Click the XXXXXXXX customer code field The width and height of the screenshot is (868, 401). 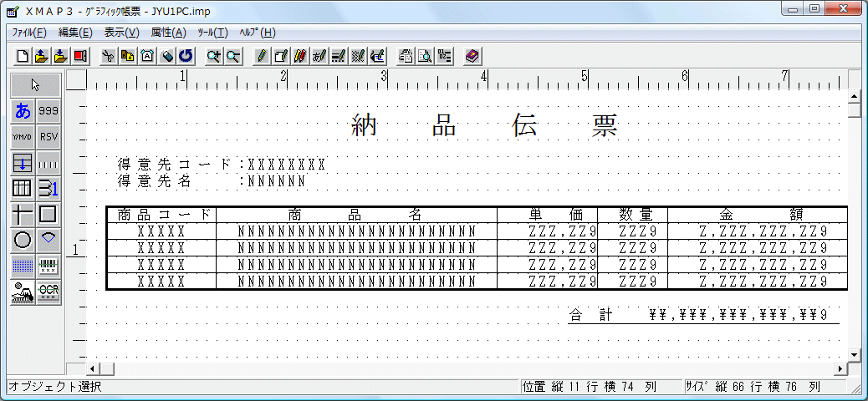[287, 165]
